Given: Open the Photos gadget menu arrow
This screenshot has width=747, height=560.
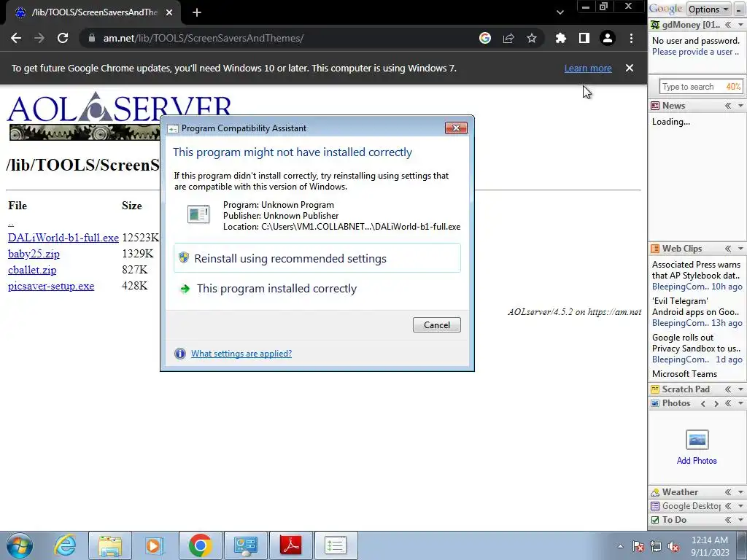Looking at the screenshot, I should click(741, 403).
